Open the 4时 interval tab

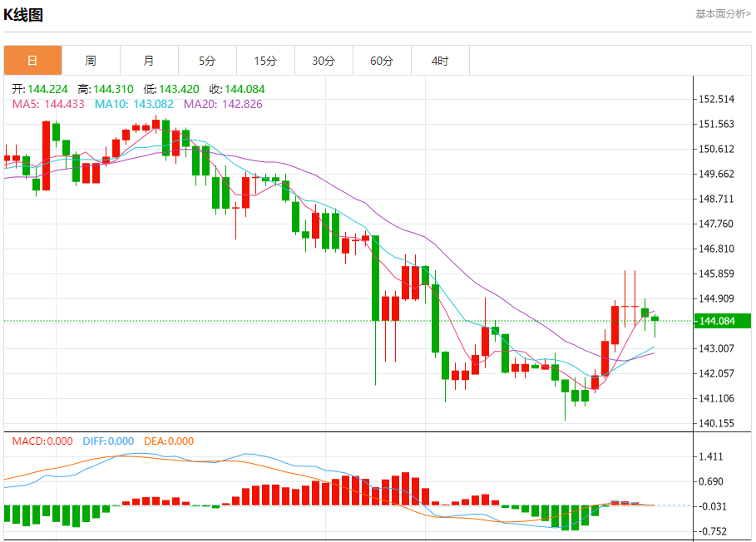click(440, 61)
